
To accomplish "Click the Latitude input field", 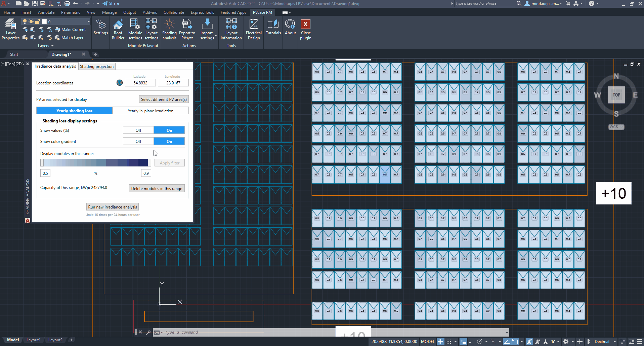I will pos(140,83).
